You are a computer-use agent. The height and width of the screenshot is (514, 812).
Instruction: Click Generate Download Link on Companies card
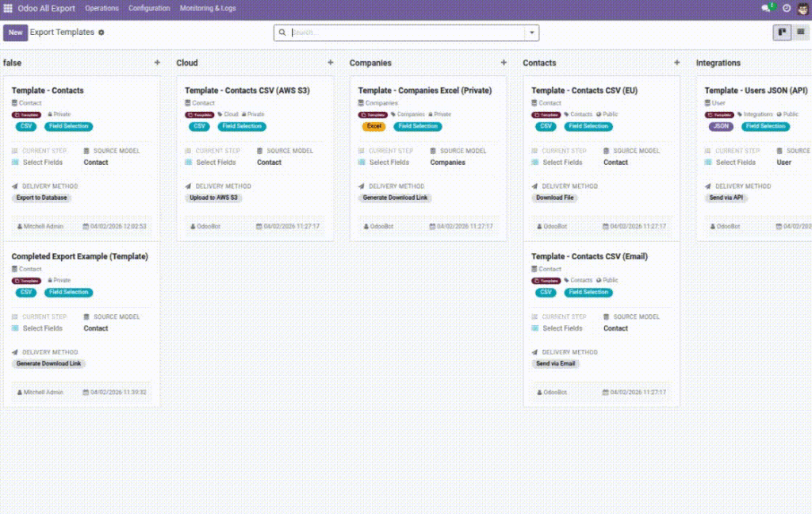pyautogui.click(x=395, y=198)
